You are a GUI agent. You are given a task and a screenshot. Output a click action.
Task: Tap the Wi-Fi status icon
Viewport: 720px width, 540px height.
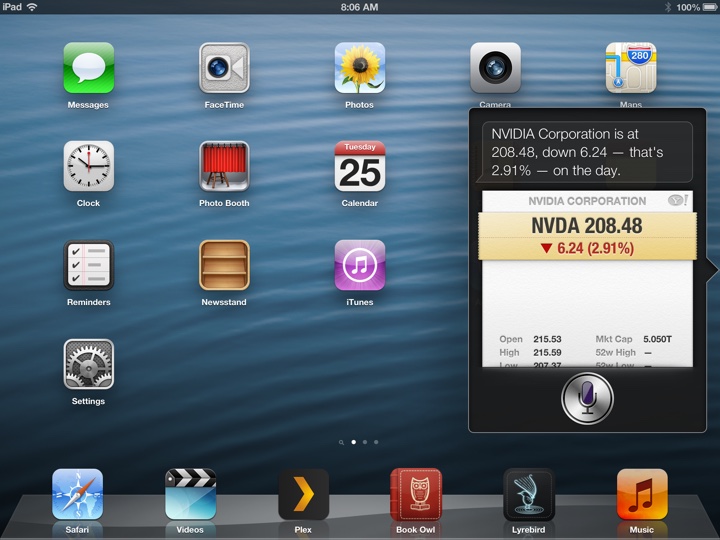(x=32, y=7)
